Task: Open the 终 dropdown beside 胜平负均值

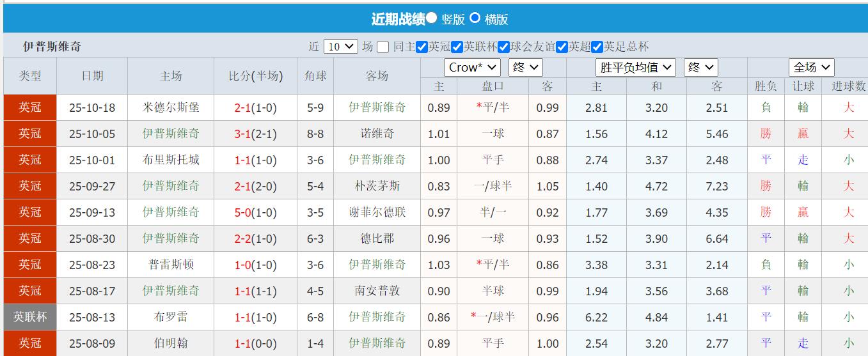Action: pyautogui.click(x=700, y=67)
